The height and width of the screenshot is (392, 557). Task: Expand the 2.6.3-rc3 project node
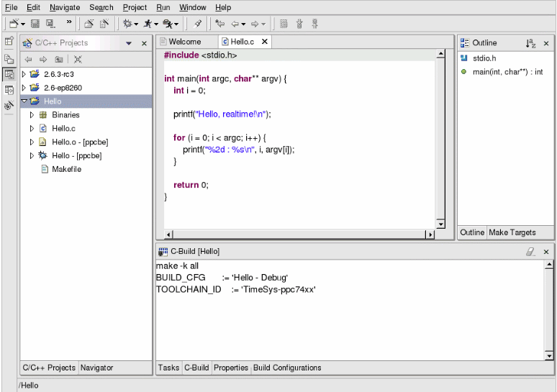tap(24, 74)
